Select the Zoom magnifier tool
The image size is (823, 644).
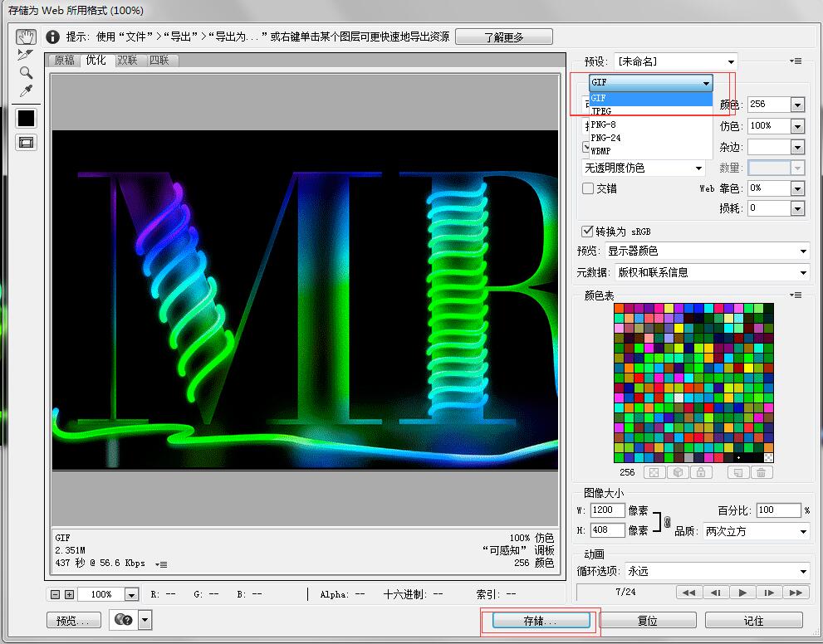pyautogui.click(x=26, y=72)
